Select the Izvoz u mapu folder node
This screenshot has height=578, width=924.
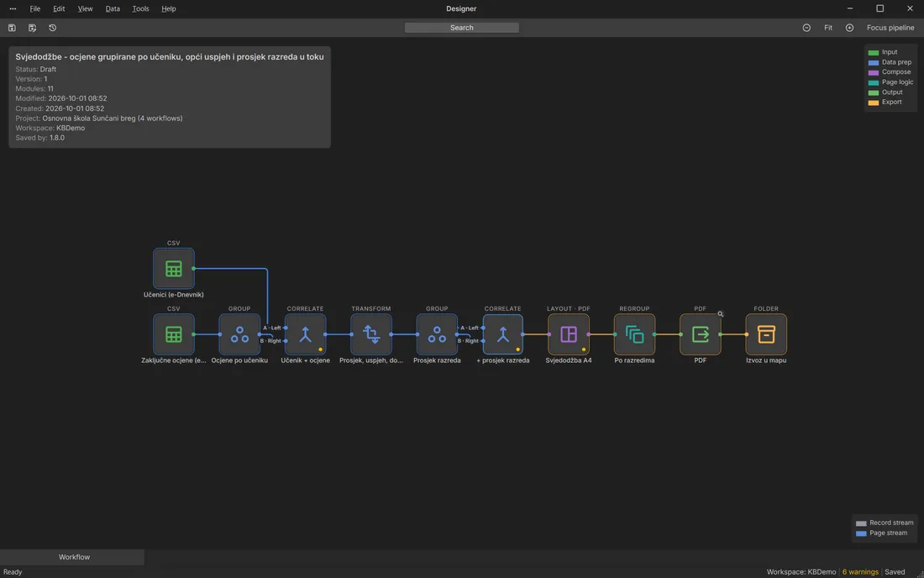(766, 334)
